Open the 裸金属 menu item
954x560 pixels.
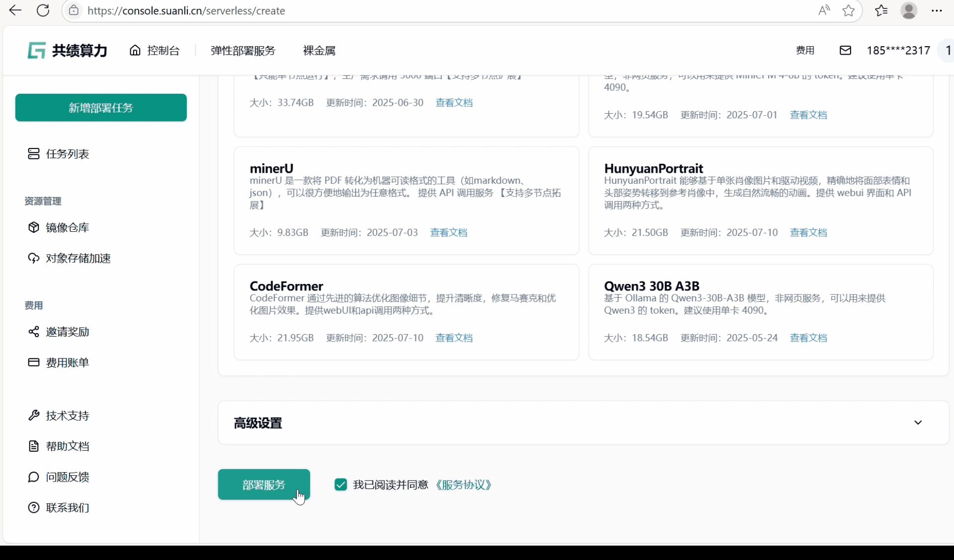coord(319,50)
